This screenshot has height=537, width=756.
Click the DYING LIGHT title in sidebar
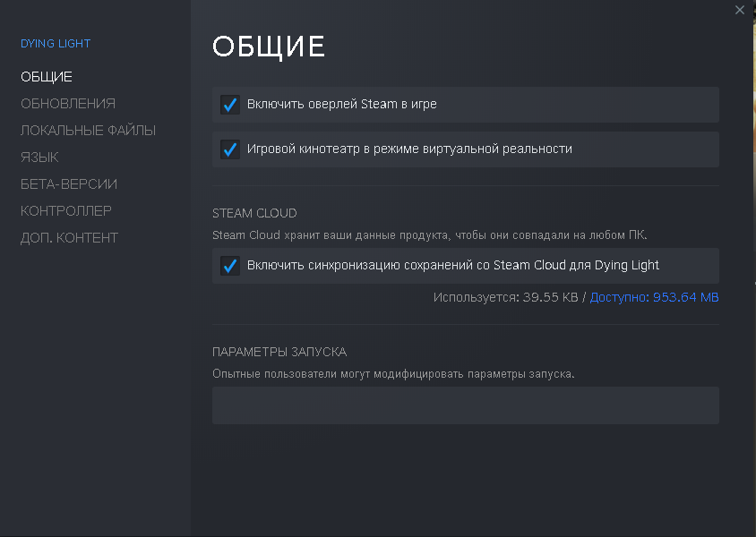click(x=56, y=43)
